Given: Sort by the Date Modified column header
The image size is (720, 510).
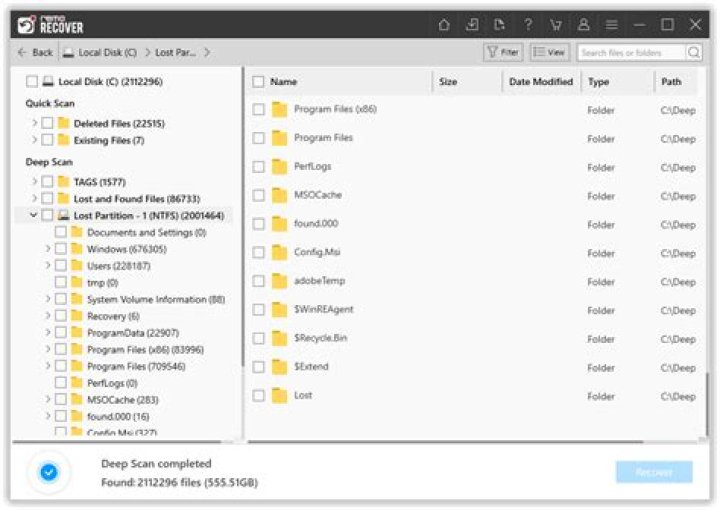Looking at the screenshot, I should pos(540,82).
